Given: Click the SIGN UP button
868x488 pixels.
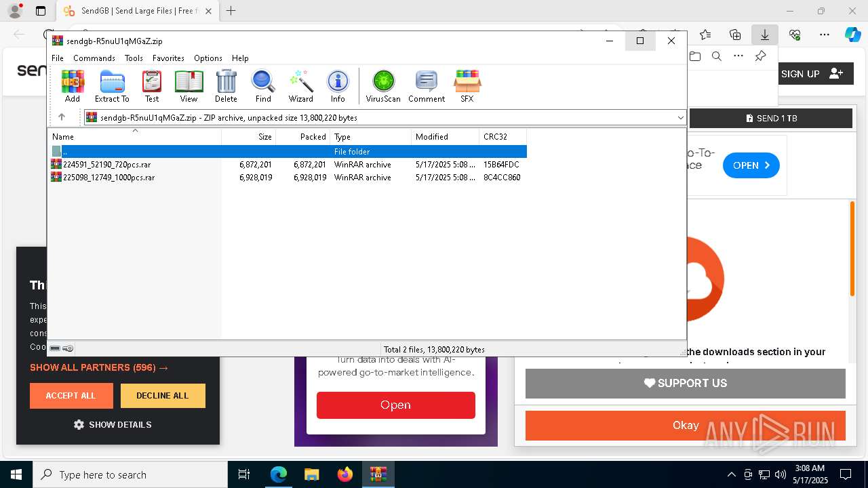Looking at the screenshot, I should [812, 74].
